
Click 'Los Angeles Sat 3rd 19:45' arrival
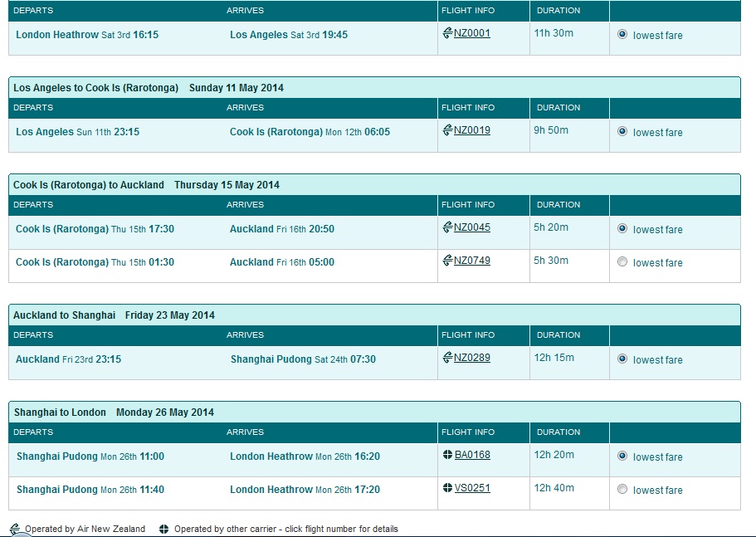289,35
